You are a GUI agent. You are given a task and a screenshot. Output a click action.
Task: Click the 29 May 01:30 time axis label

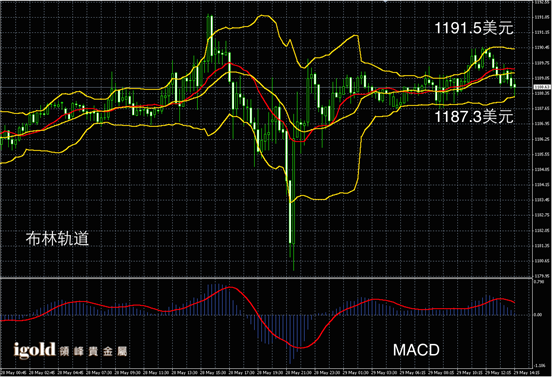355,372
